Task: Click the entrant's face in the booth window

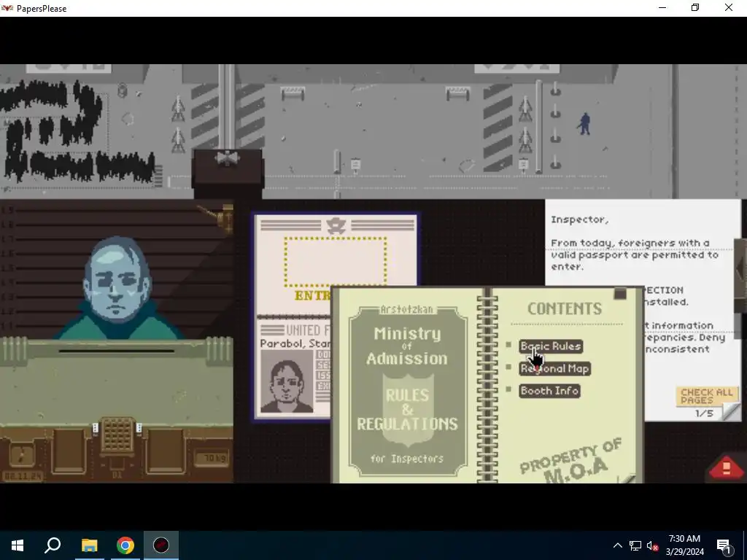Action: click(x=117, y=279)
